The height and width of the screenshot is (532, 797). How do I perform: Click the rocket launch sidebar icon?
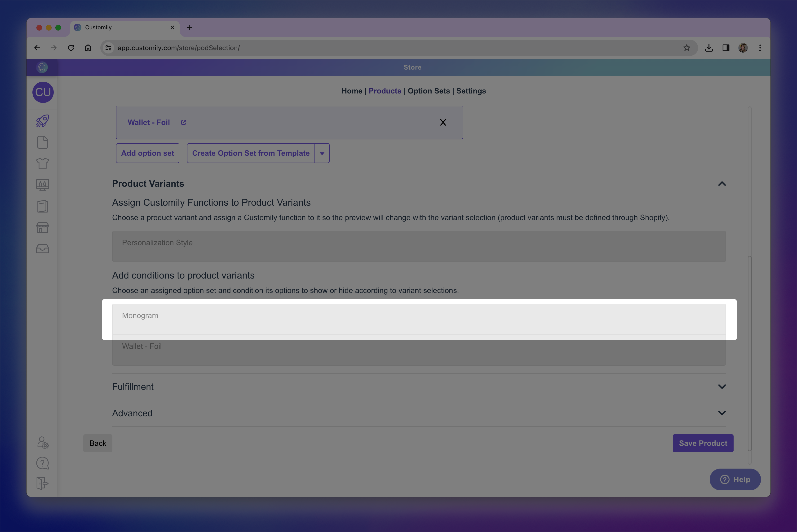tap(42, 121)
